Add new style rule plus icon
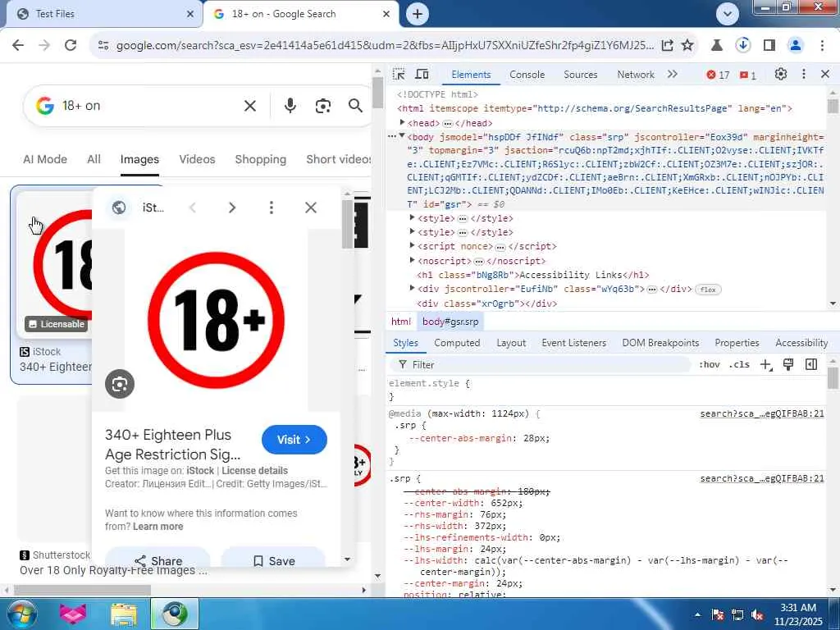This screenshot has width=840, height=630. coord(766,365)
